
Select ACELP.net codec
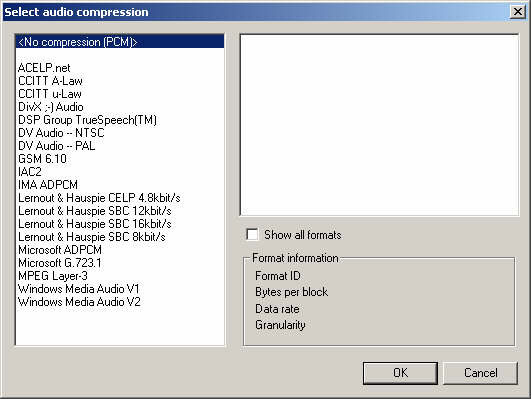pos(120,68)
